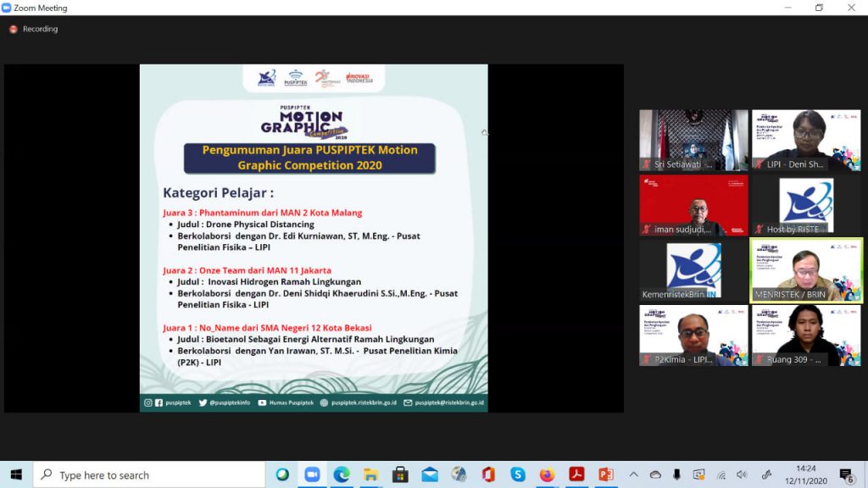Click the Office icon in the taskbar
The image size is (868, 488).
(488, 474)
